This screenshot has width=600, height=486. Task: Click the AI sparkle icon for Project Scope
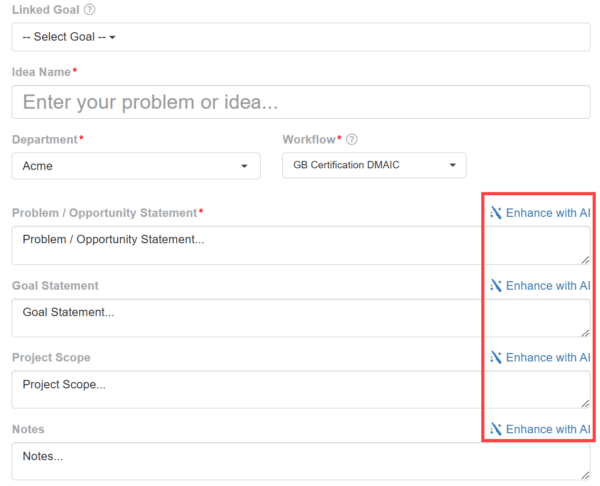click(495, 357)
